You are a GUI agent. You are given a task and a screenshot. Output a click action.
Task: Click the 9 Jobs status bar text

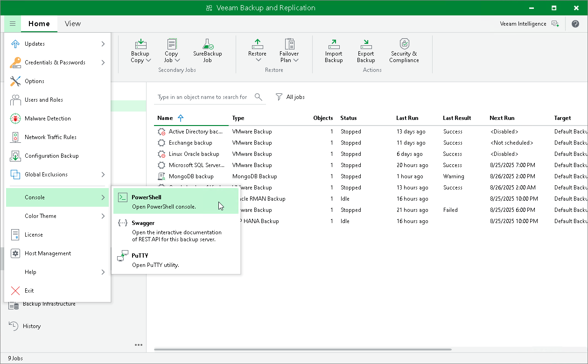tap(15, 358)
